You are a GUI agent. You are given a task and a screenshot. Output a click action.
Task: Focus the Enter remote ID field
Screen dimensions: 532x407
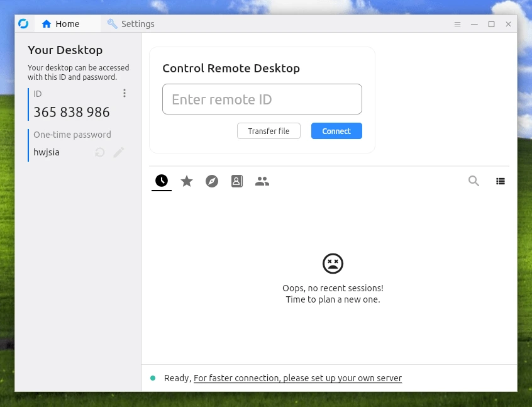pyautogui.click(x=262, y=99)
